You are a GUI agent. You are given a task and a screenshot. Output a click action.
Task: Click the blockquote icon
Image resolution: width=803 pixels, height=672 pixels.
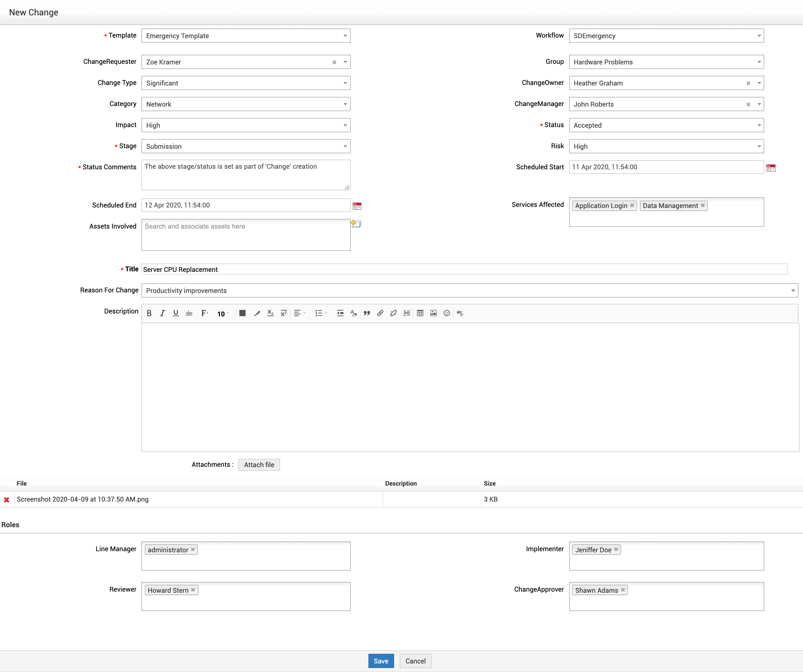click(367, 313)
